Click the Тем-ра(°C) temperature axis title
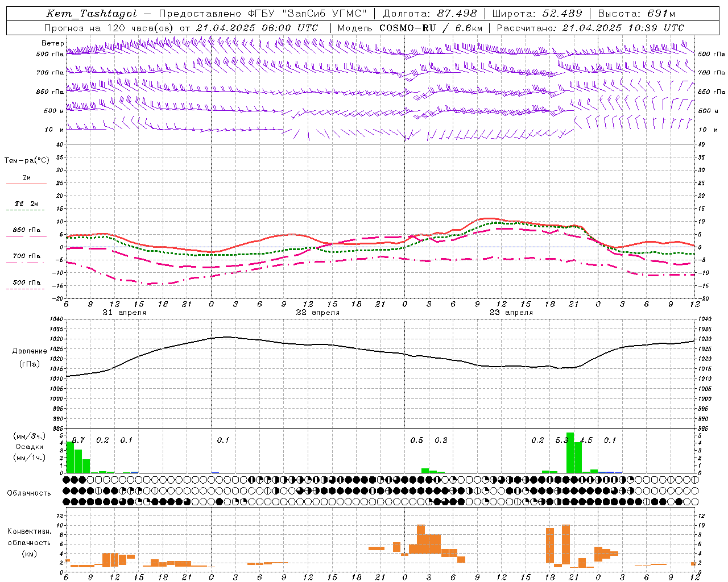 [x=27, y=161]
